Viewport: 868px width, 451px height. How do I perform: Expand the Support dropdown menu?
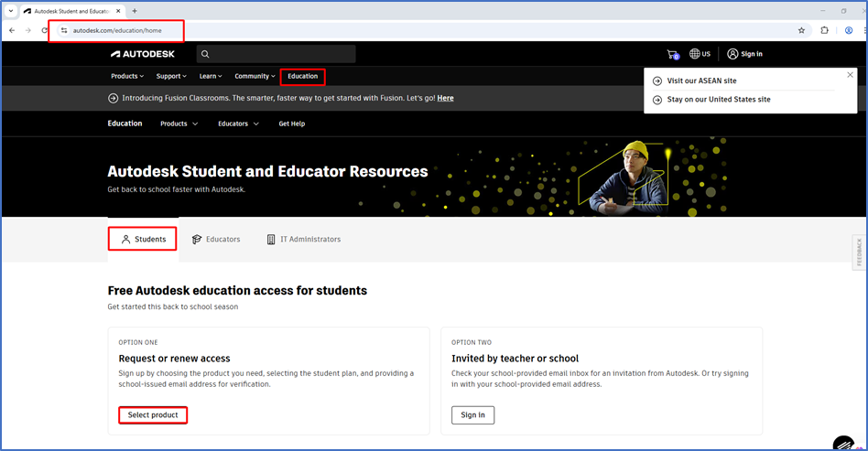pyautogui.click(x=170, y=76)
